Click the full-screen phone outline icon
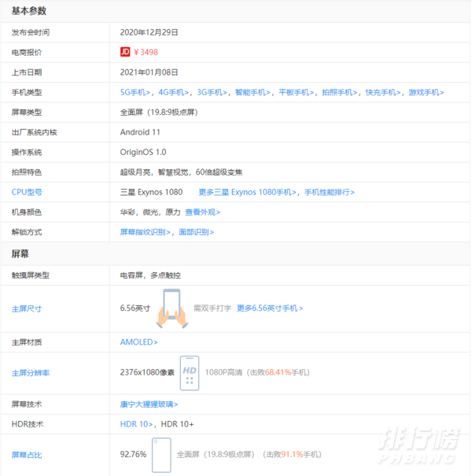 point(161,455)
